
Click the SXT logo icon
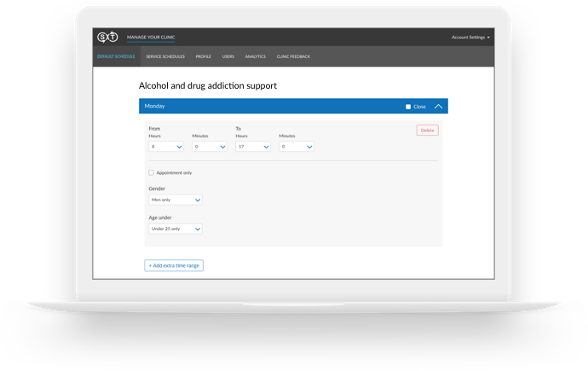tap(107, 38)
